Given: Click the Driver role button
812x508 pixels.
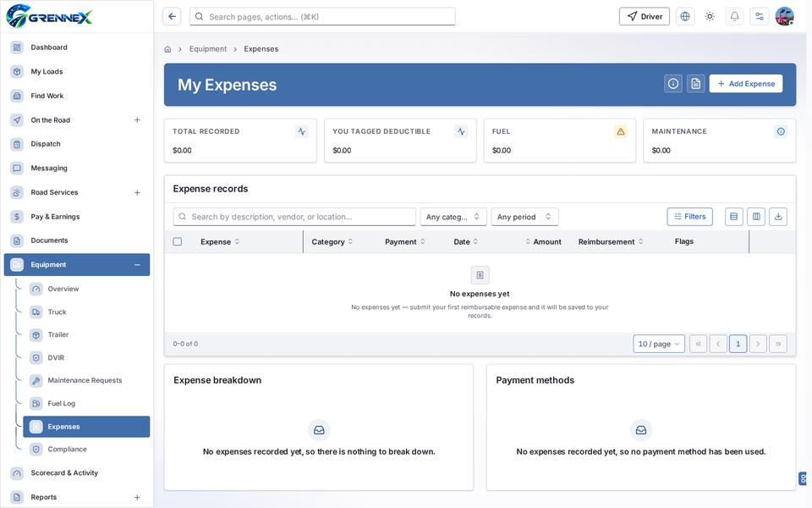Looking at the screenshot, I should pos(645,17).
